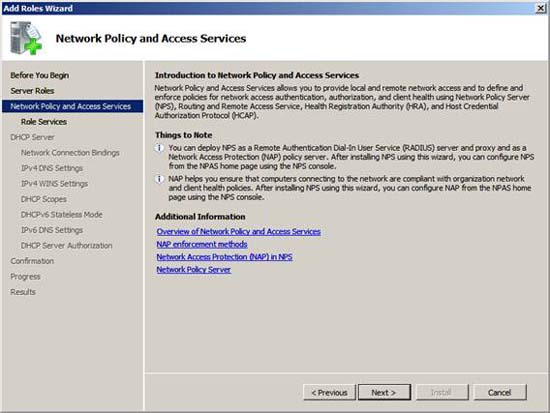
Task: Click the Things to Note heading
Action: coord(183,135)
